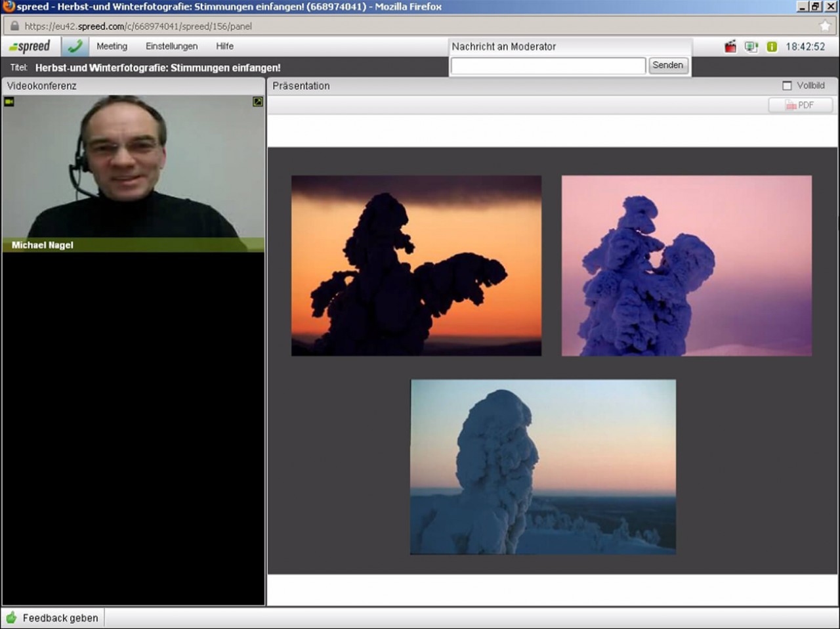Open the Meeting menu

click(x=112, y=46)
